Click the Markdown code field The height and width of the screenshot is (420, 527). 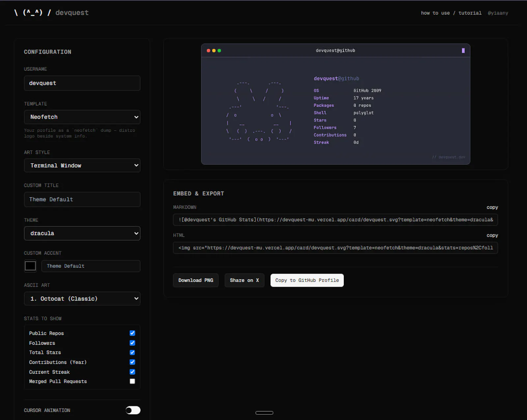[x=335, y=220]
